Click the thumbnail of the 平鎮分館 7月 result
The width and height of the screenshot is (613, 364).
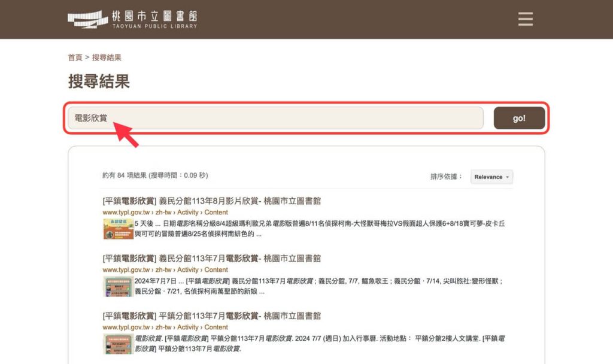pyautogui.click(x=117, y=344)
